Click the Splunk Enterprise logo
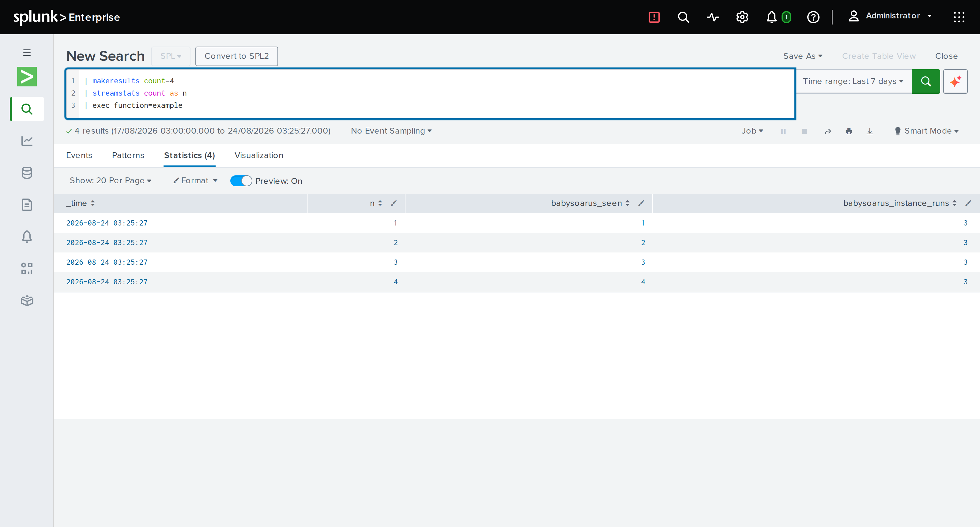 click(x=66, y=17)
